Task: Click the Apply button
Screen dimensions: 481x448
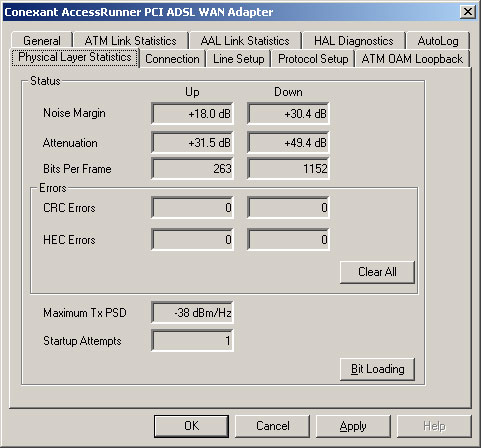Action: point(353,426)
